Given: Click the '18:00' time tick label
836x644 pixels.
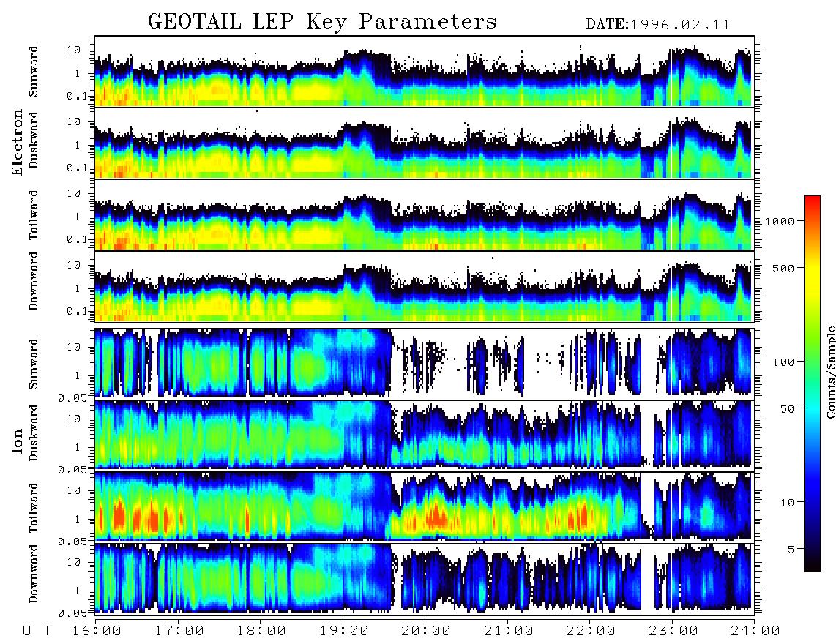Looking at the screenshot, I should 262,631.
